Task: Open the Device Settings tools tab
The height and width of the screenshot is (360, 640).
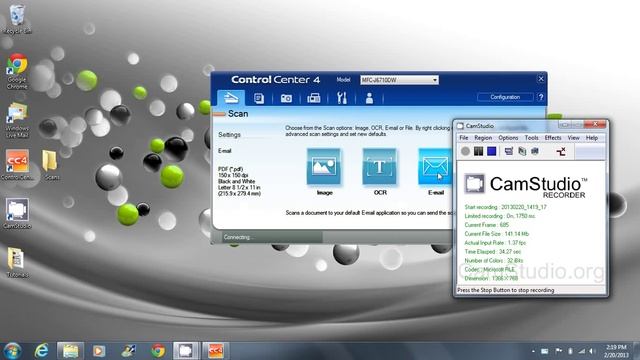Action: (x=342, y=98)
